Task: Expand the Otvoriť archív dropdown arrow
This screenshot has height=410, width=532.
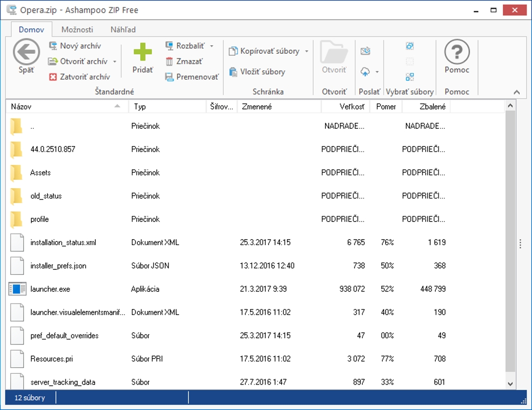Action: pyautogui.click(x=114, y=62)
